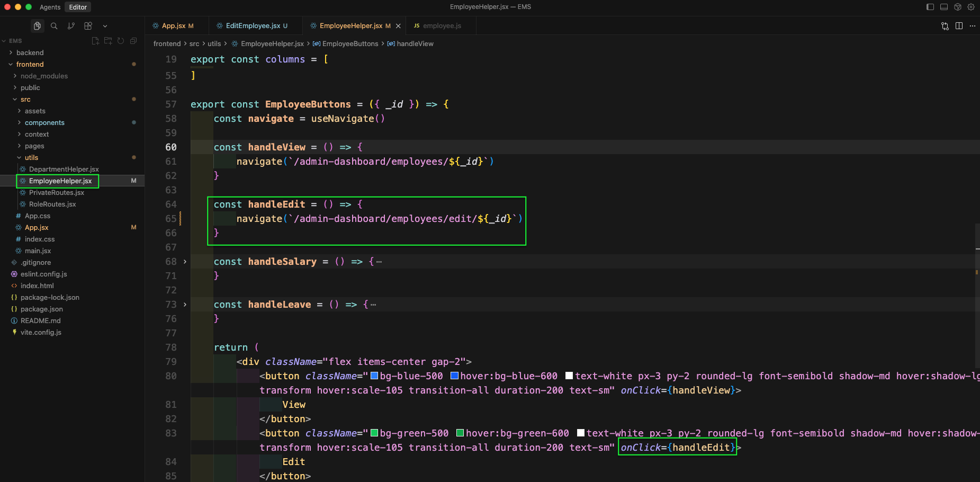980x482 pixels.
Task: Click the New File icon in Explorer
Action: point(95,41)
